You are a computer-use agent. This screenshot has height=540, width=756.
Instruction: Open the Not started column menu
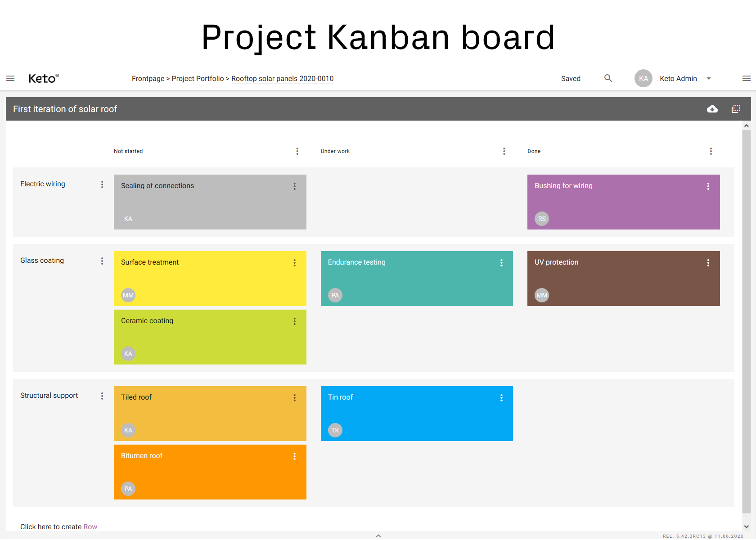click(x=297, y=151)
